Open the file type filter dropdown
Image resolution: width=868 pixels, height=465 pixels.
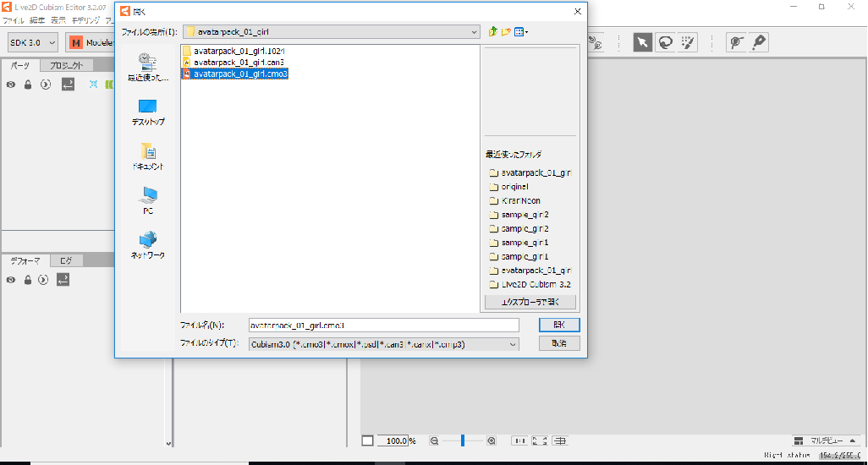[512, 344]
